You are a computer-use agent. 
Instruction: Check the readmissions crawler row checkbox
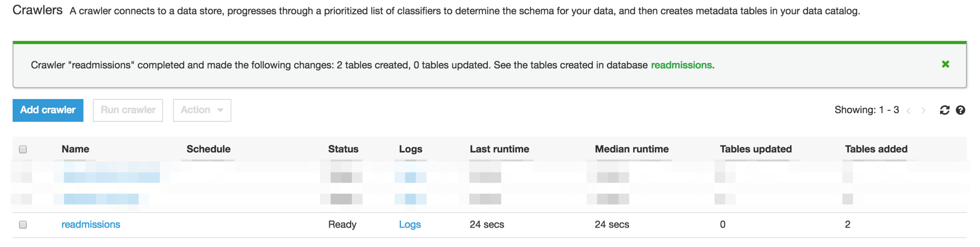pyautogui.click(x=23, y=224)
